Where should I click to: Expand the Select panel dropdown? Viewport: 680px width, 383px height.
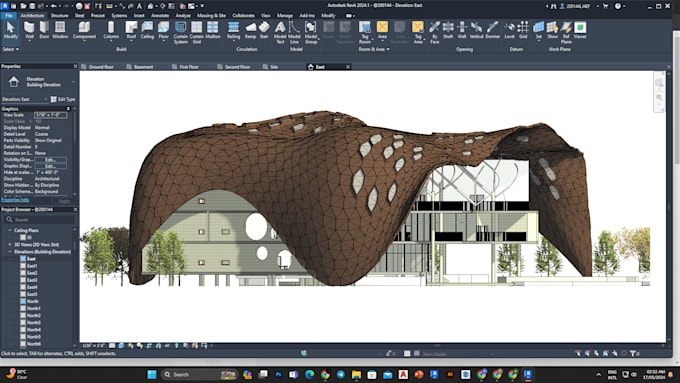pyautogui.click(x=10, y=49)
